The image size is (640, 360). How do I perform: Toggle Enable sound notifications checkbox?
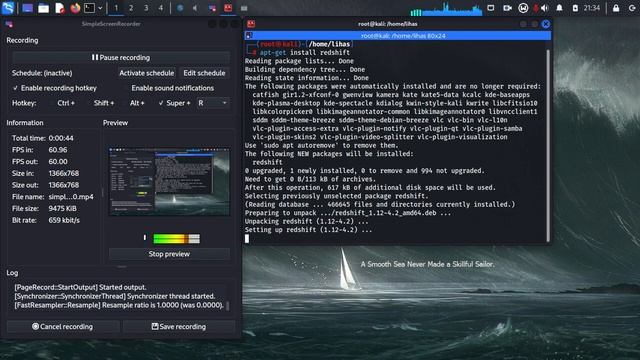tap(169, 88)
